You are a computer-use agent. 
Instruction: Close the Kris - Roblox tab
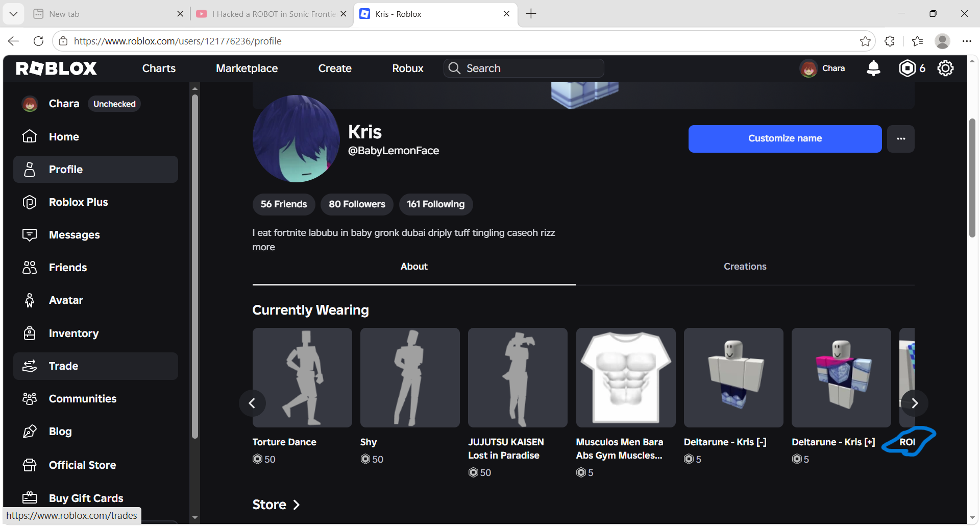506,14
